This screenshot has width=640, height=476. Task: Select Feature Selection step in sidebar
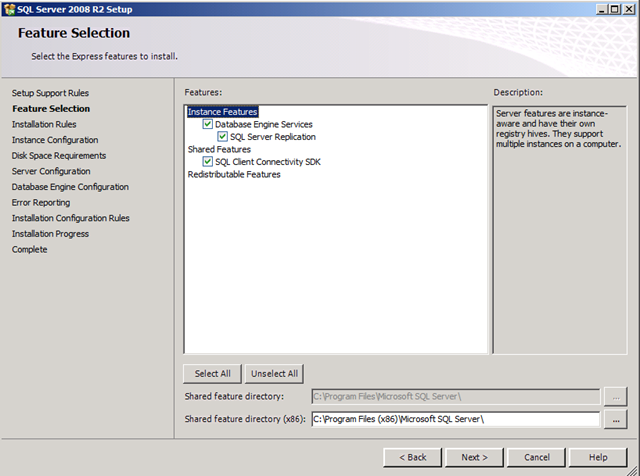[51, 109]
